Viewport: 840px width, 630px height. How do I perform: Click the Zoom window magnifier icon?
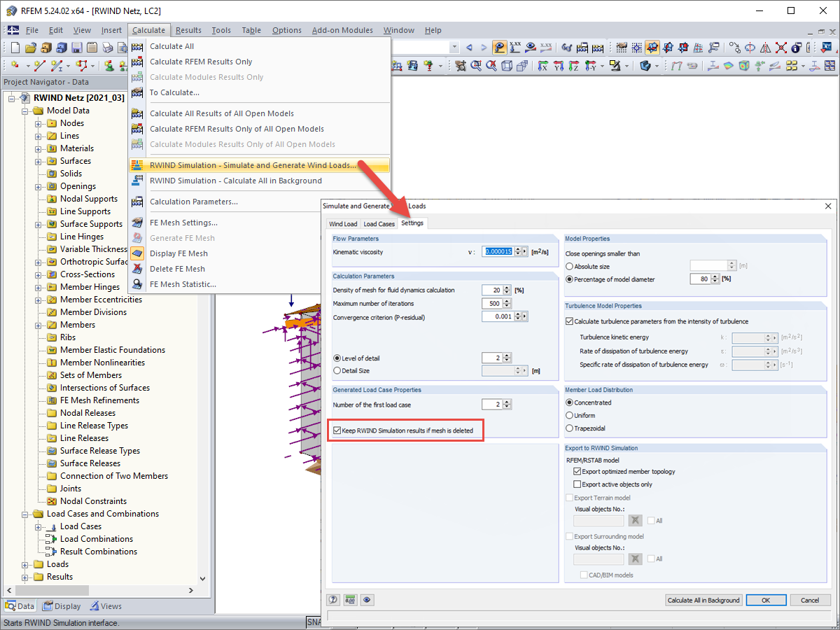pos(477,66)
